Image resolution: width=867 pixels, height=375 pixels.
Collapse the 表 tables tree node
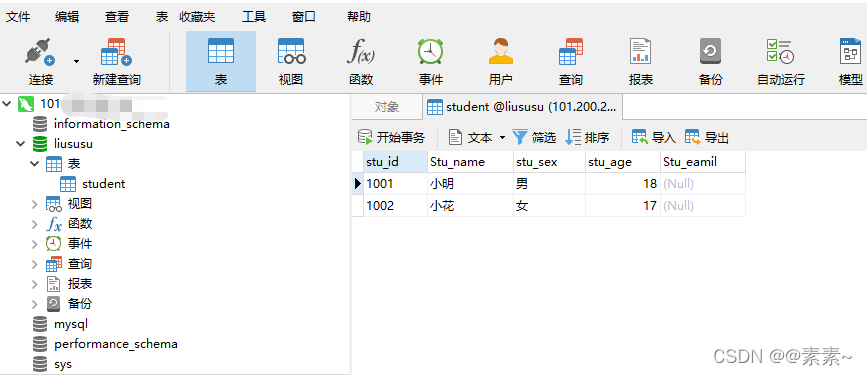pyautogui.click(x=35, y=164)
